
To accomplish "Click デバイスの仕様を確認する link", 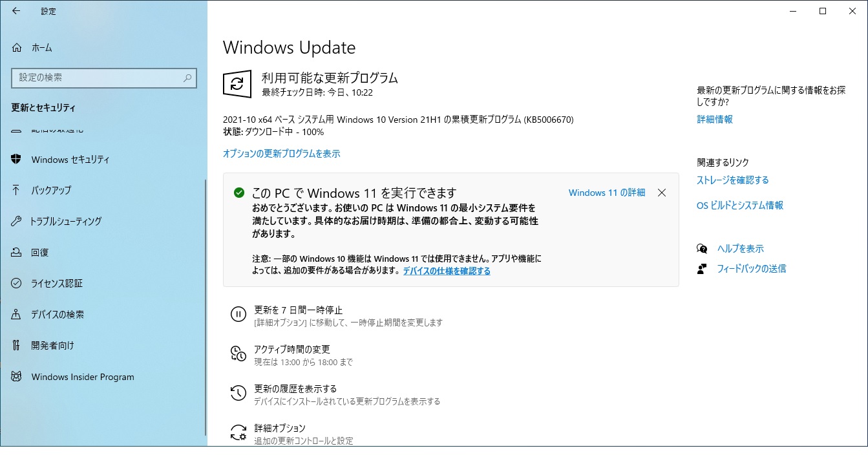I will 447,271.
